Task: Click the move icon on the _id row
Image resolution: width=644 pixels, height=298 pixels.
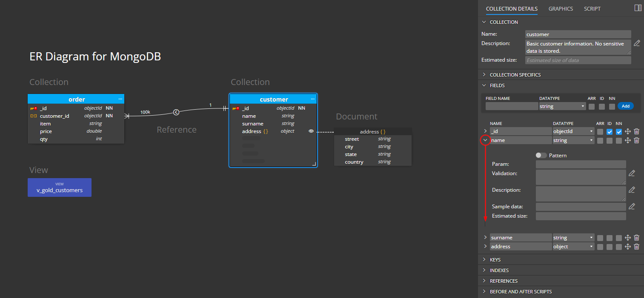Action: (628, 131)
